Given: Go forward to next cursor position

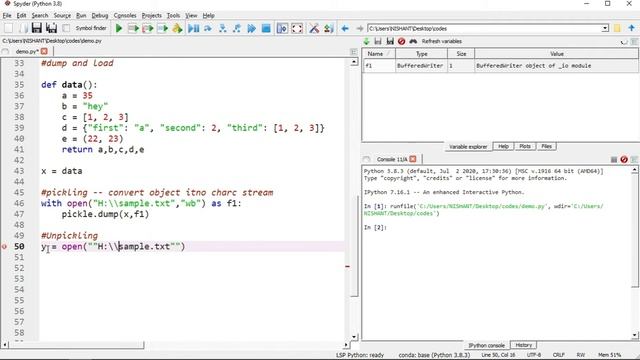Looking at the screenshot, I should click(x=359, y=28).
